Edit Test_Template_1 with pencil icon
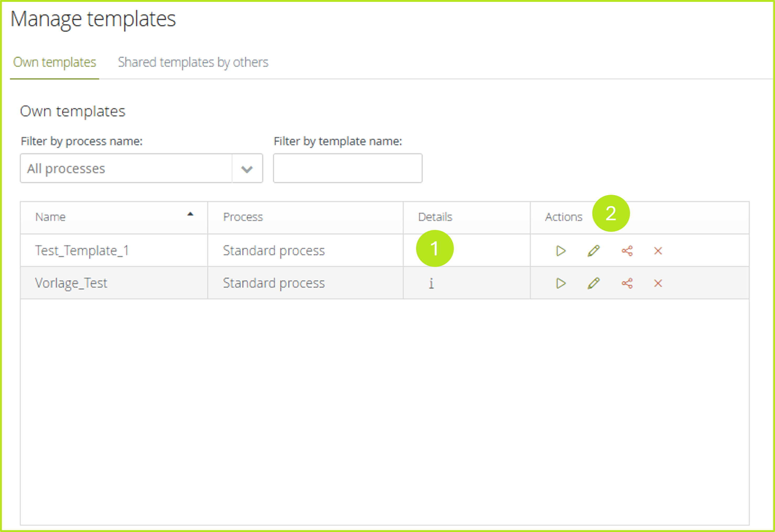775x532 pixels. pos(594,251)
